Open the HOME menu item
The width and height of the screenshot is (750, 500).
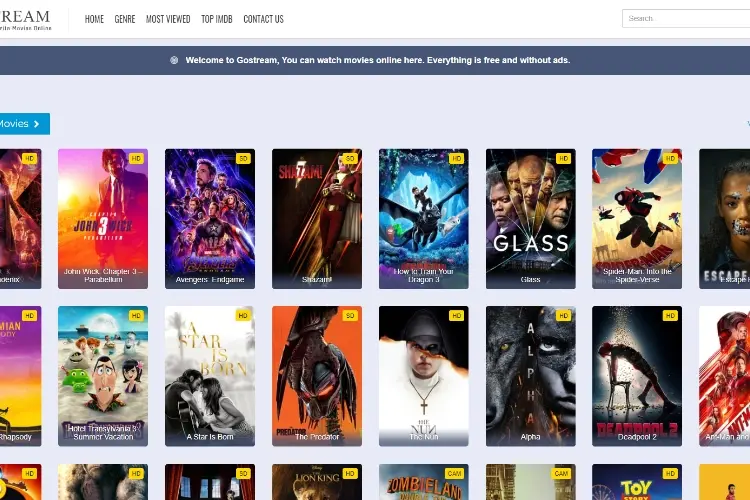[94, 19]
